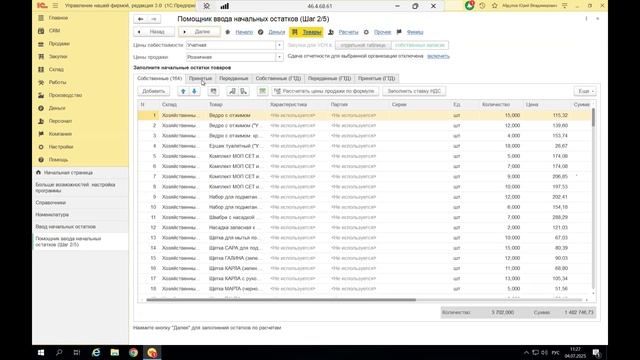
Task: Go to the Расчеты wizard step
Action: [x=348, y=32]
